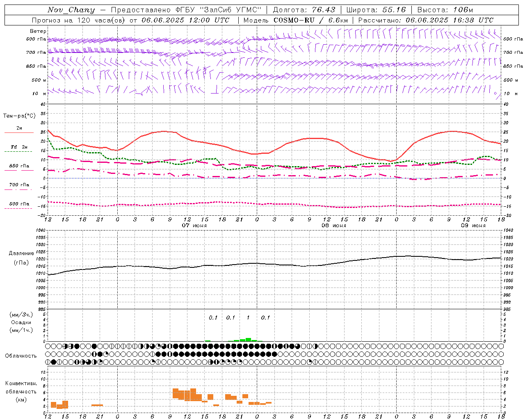Click the Тем-ра(°C) axis label
The width and height of the screenshot is (525, 420).
coord(19,116)
